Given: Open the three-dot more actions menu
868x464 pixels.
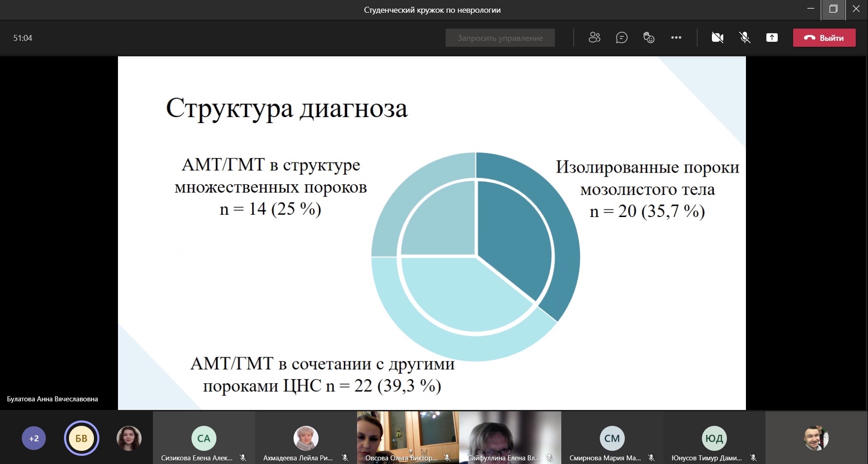Looking at the screenshot, I should tap(676, 38).
